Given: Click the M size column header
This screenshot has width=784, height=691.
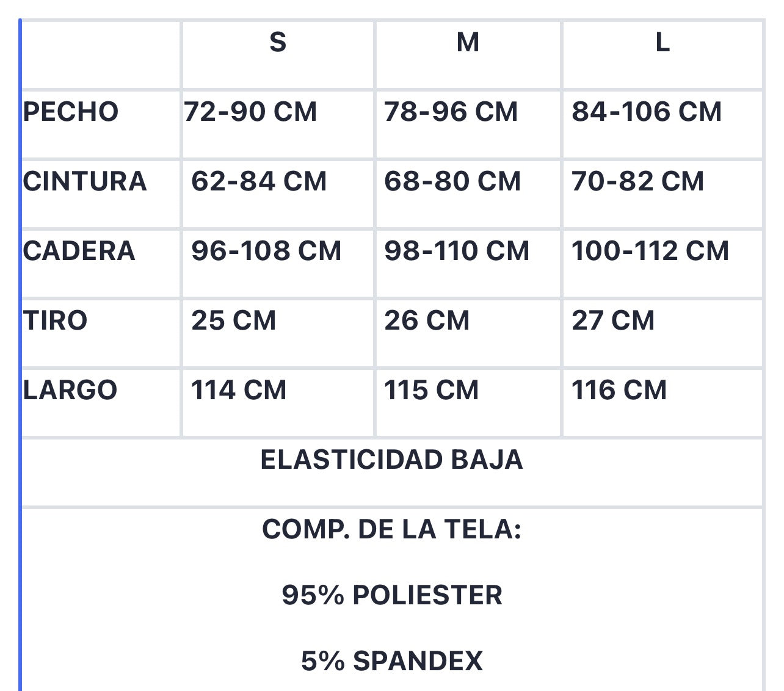Looking at the screenshot, I should point(468,43).
